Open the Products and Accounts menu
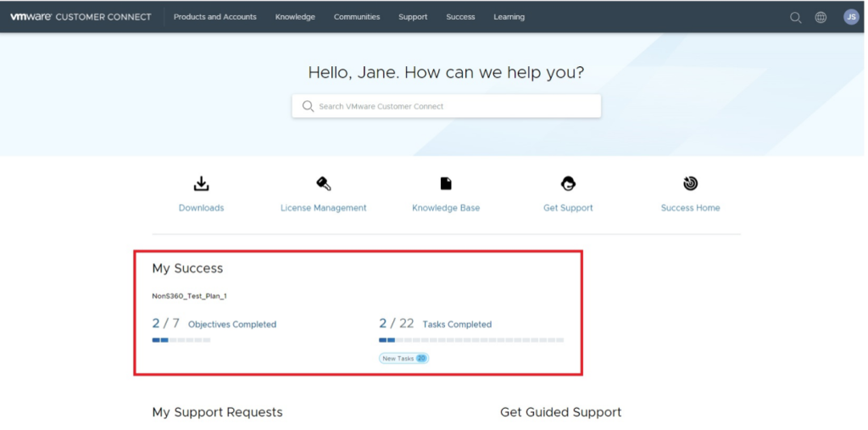The image size is (868, 430). click(x=214, y=17)
